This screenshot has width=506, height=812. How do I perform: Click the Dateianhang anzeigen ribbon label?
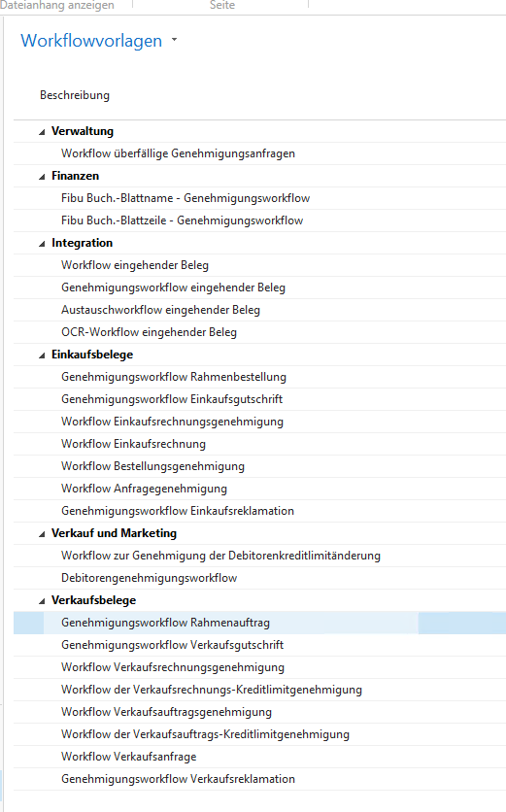[57, 5]
